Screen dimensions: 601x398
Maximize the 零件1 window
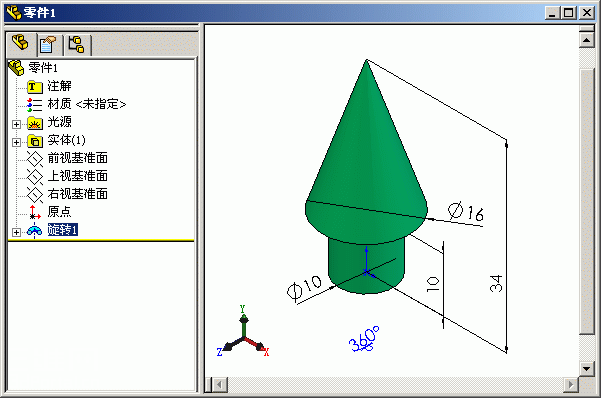click(568, 13)
